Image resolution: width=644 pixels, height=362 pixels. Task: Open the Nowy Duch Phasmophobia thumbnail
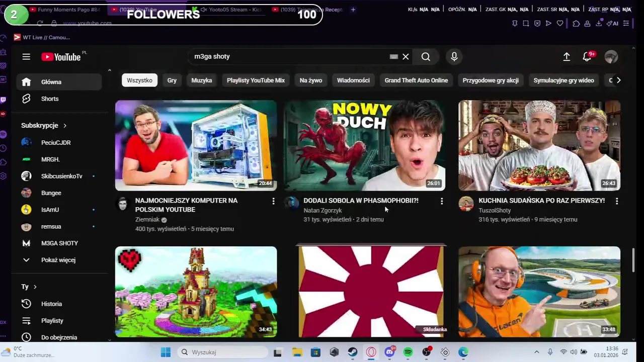(365, 145)
